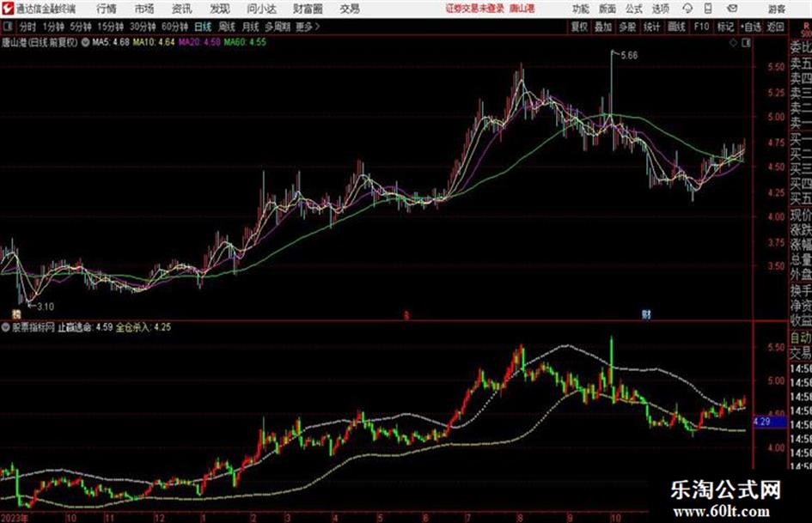Open the 发现 menu
This screenshot has height=523, width=812.
click(x=220, y=9)
